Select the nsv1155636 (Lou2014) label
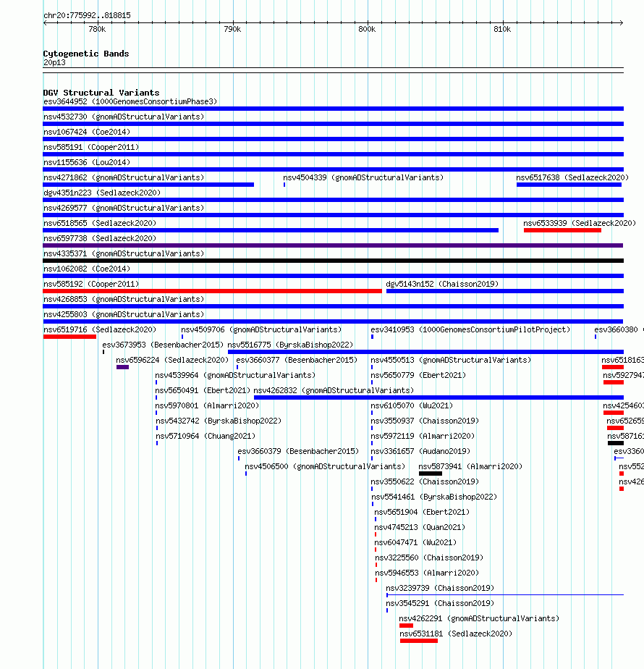 tap(87, 163)
